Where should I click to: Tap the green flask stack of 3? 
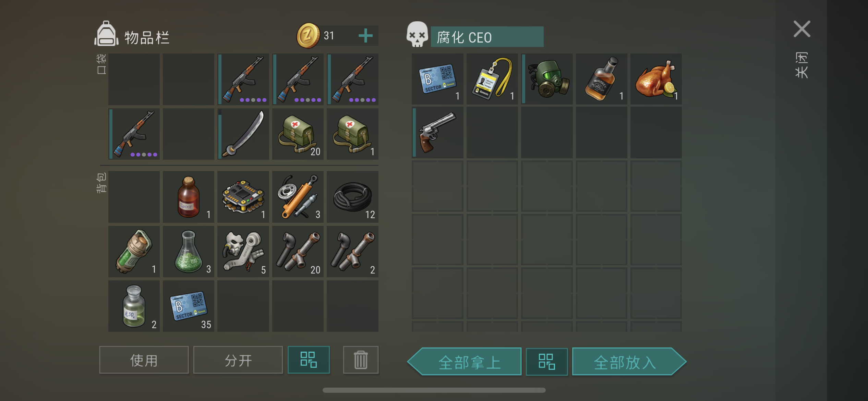pos(189,251)
